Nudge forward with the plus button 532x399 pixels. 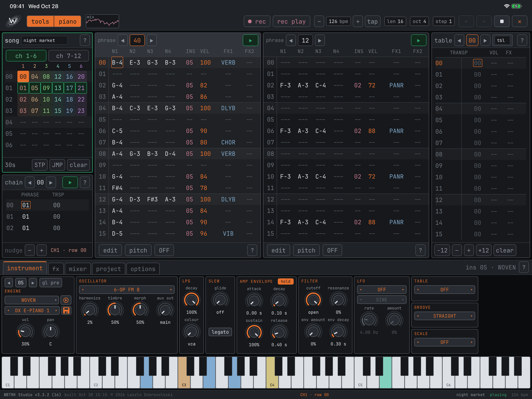(42, 250)
